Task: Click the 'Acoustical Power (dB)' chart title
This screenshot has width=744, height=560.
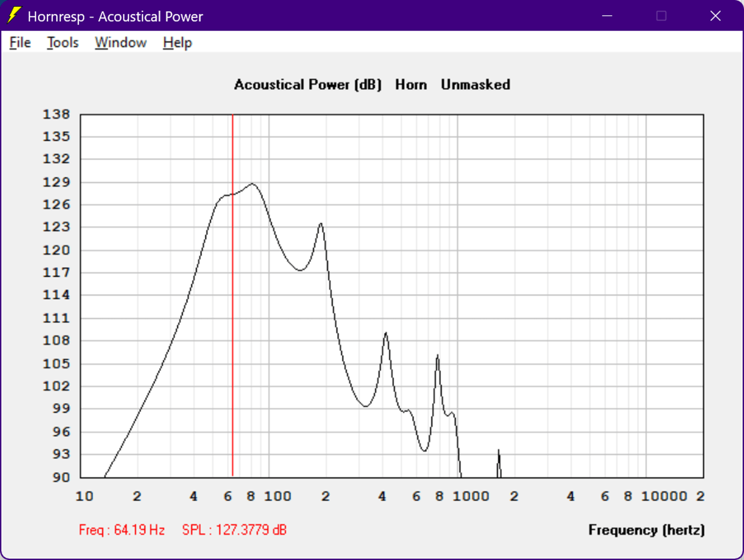Action: point(307,85)
